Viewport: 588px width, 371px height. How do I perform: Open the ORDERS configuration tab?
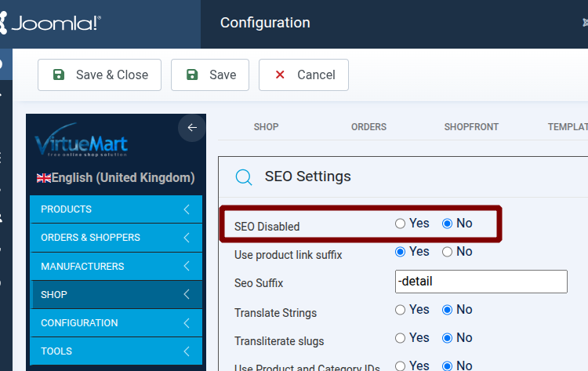[368, 127]
